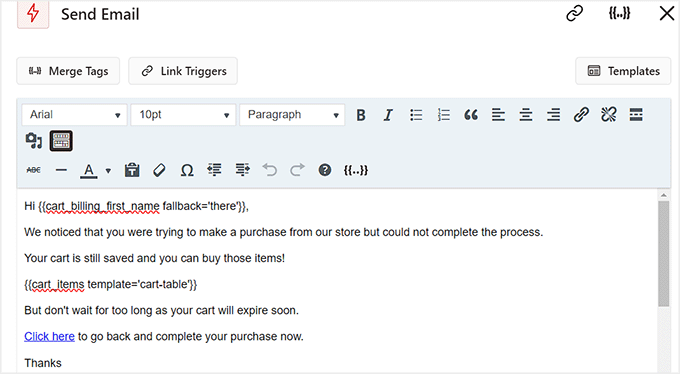
Task: Open the Merge Tags button
Action: [x=68, y=71]
